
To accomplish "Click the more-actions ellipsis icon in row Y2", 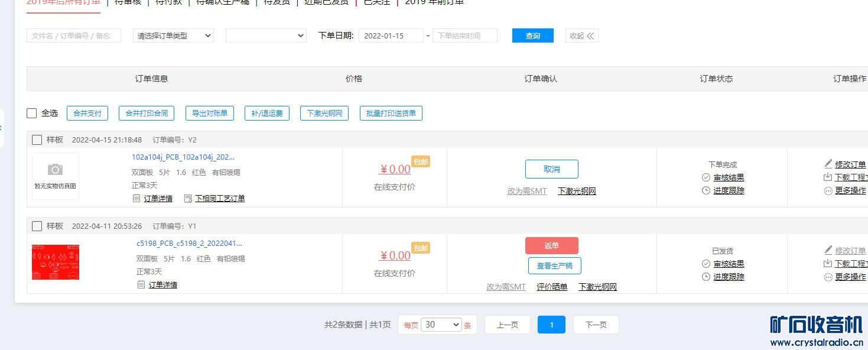I will (x=828, y=190).
